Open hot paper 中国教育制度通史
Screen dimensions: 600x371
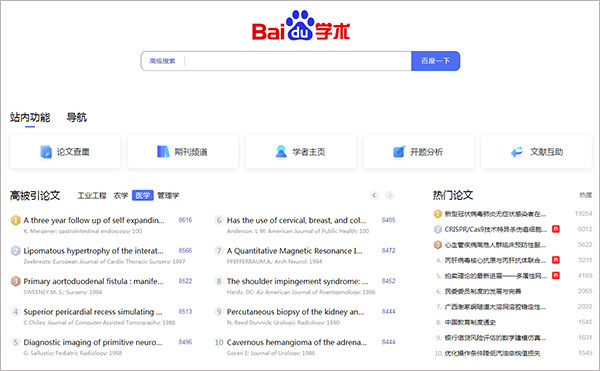[x=470, y=322]
